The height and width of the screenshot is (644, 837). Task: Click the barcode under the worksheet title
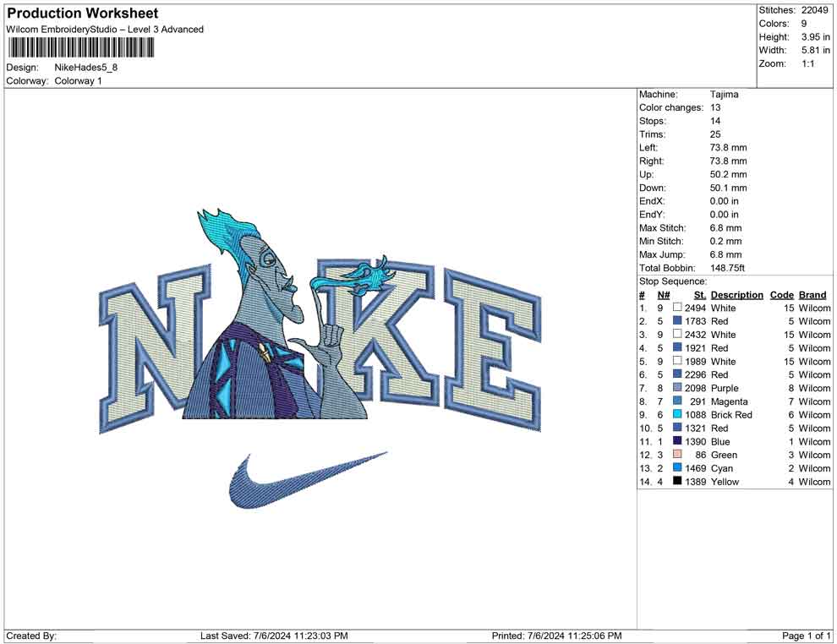click(x=80, y=48)
